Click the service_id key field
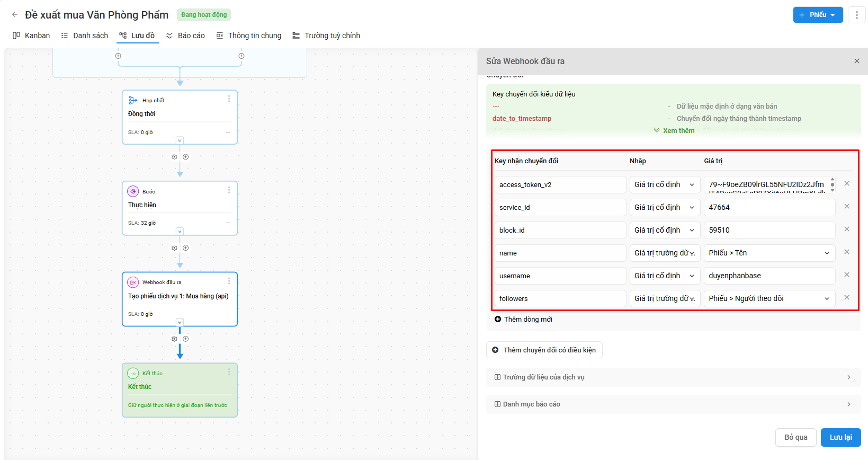 coord(560,207)
